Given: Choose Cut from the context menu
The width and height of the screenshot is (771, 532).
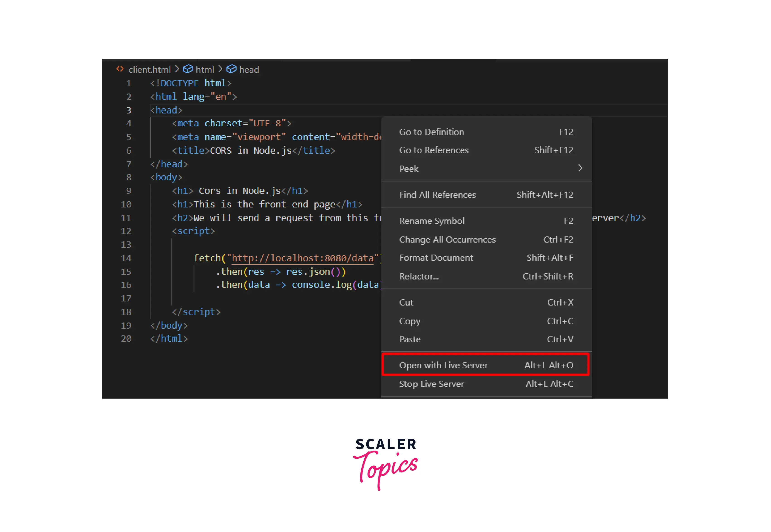Looking at the screenshot, I should [x=406, y=302].
